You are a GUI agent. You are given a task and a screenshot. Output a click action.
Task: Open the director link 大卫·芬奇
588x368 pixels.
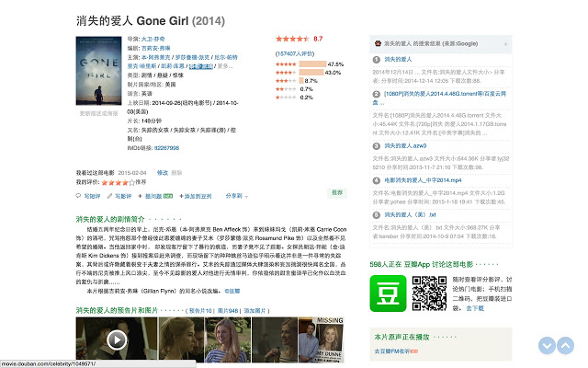point(153,39)
